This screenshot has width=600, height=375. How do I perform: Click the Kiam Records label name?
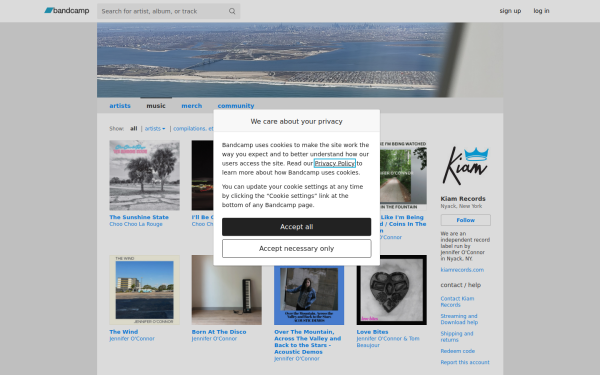coord(463,199)
